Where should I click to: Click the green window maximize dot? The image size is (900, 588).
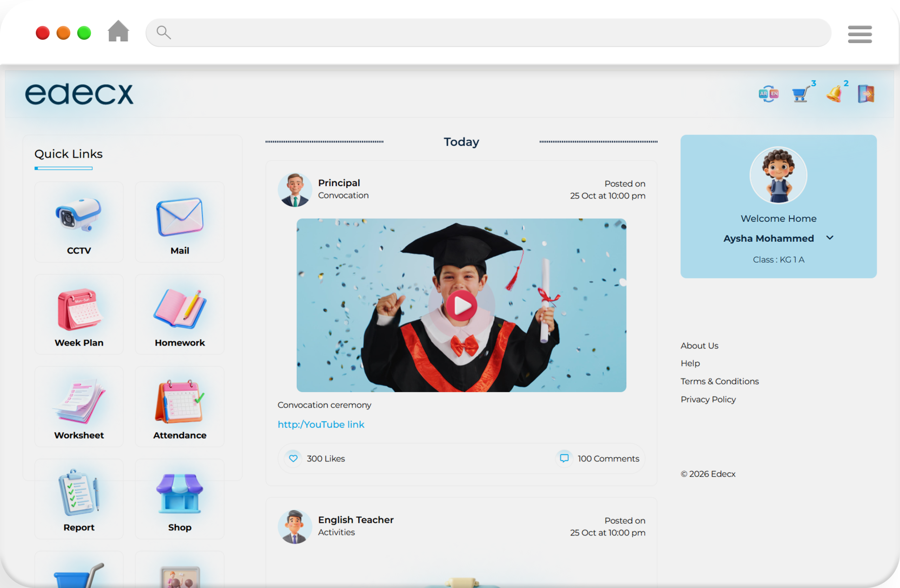pos(84,33)
